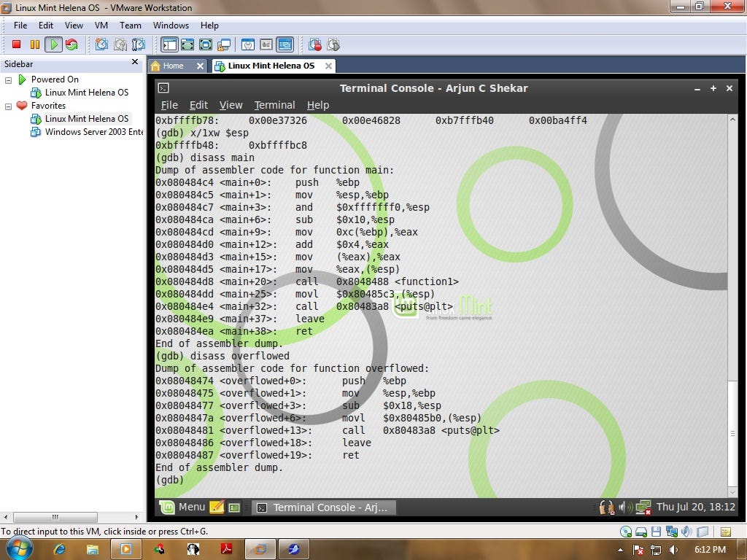Image resolution: width=747 pixels, height=560 pixels.
Task: Click the CD-ROM device status icon
Action: coord(625,531)
